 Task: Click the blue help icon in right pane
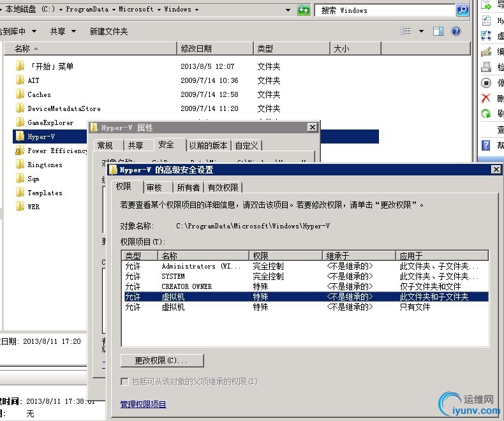485,145
